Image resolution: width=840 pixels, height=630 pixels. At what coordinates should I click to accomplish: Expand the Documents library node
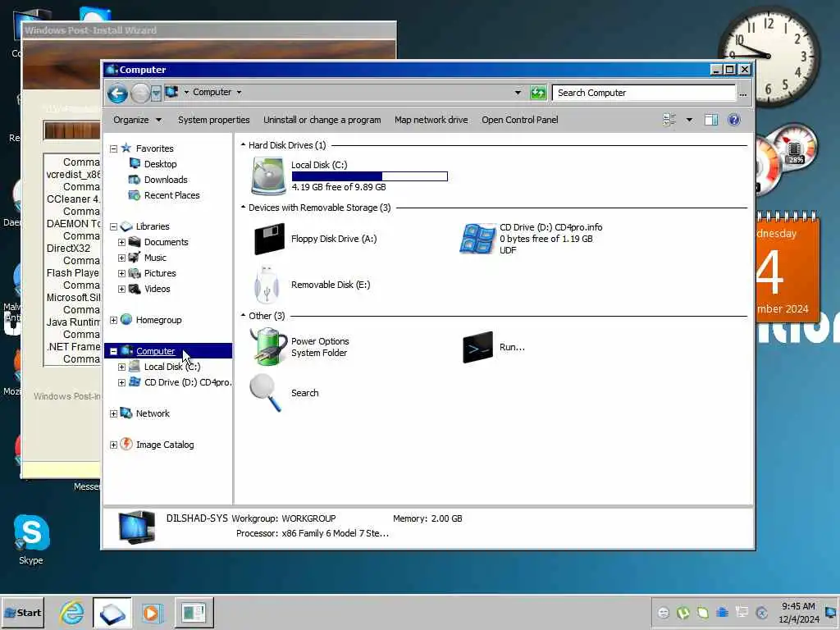[x=121, y=243]
